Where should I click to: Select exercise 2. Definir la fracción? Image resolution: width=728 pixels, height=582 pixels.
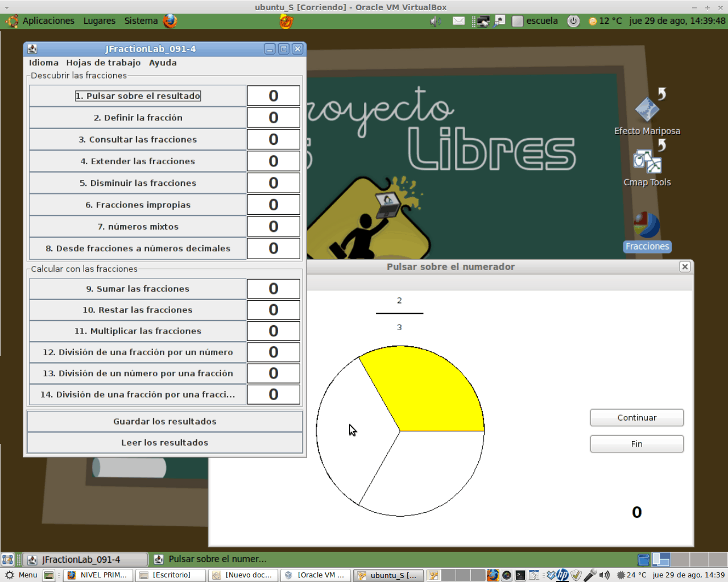(138, 118)
